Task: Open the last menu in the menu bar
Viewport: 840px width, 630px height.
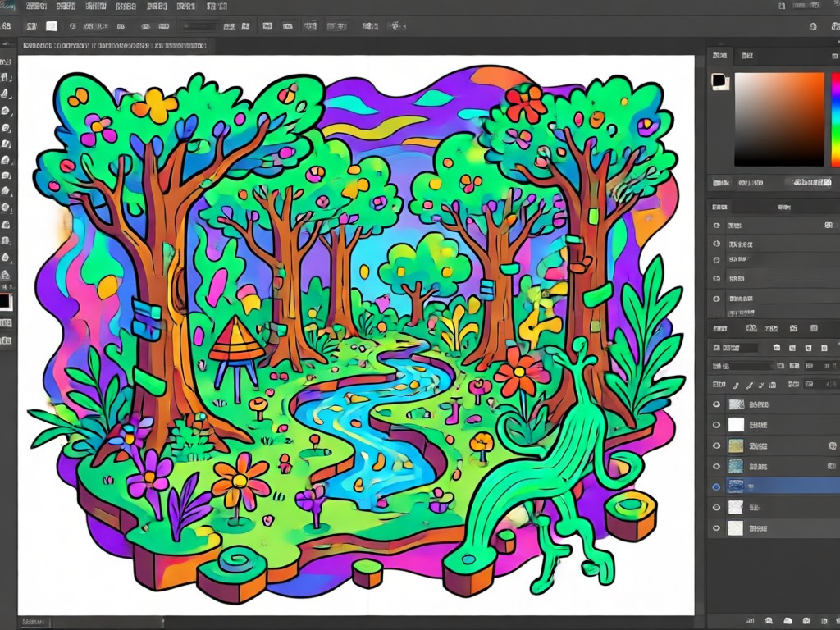Action: click(217, 7)
